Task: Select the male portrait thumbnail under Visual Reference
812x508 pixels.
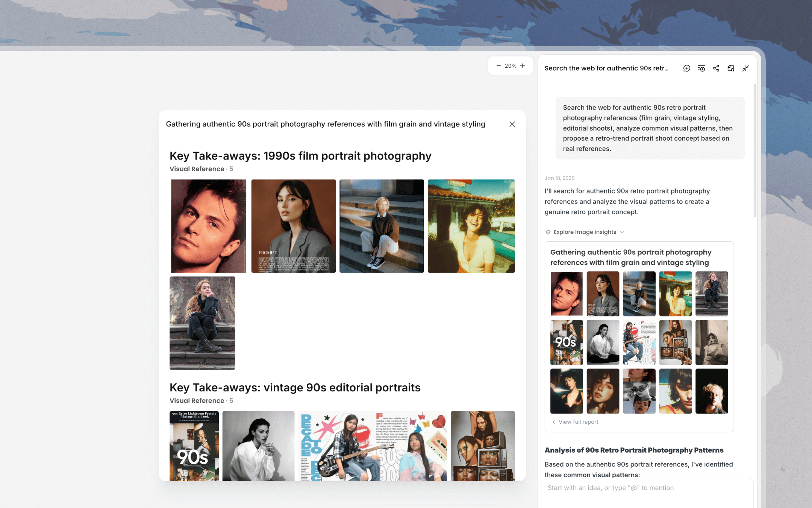Action: (x=209, y=225)
